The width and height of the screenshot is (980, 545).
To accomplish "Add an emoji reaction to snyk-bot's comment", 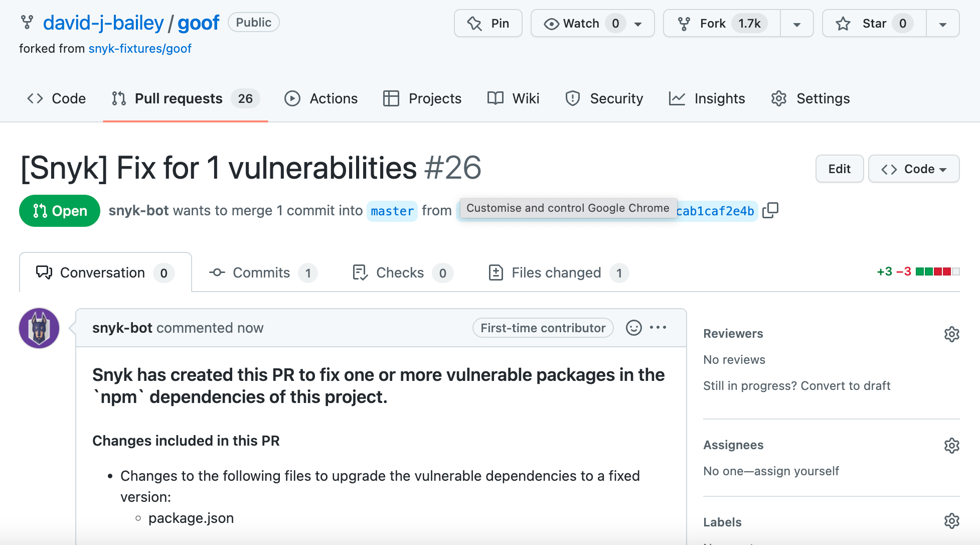I will [633, 328].
